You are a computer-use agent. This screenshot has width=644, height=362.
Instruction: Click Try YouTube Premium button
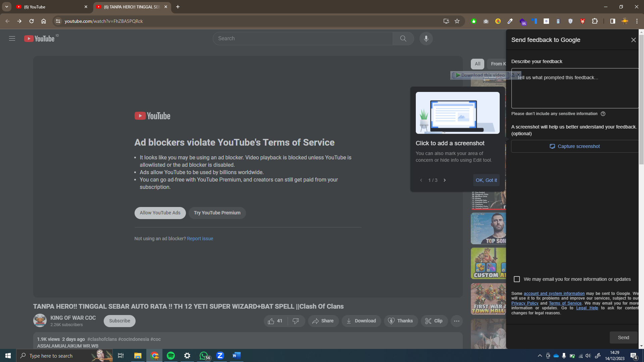pos(217,213)
